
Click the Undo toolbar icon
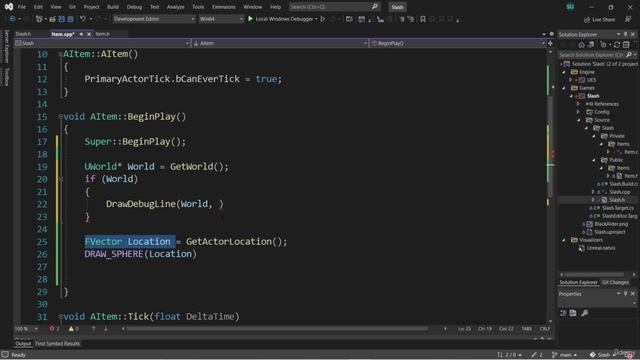coord(83,19)
